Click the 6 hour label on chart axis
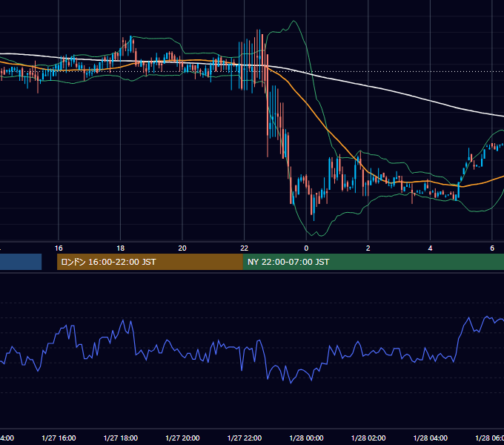Viewport: 504px width, 445px height. (x=492, y=248)
